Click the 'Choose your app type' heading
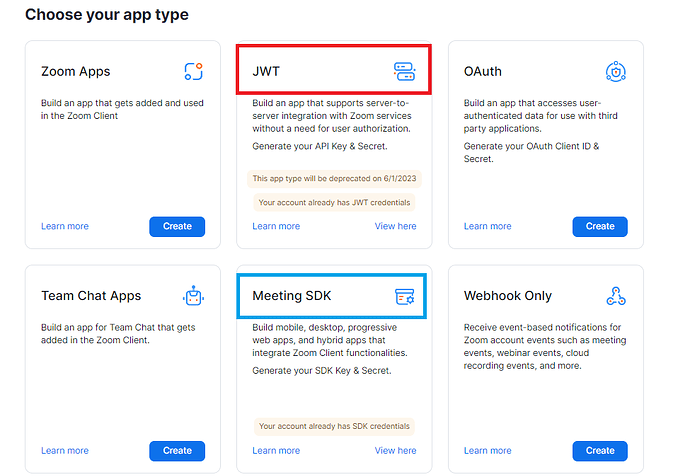Screen dimensions: 690x476 [106, 15]
